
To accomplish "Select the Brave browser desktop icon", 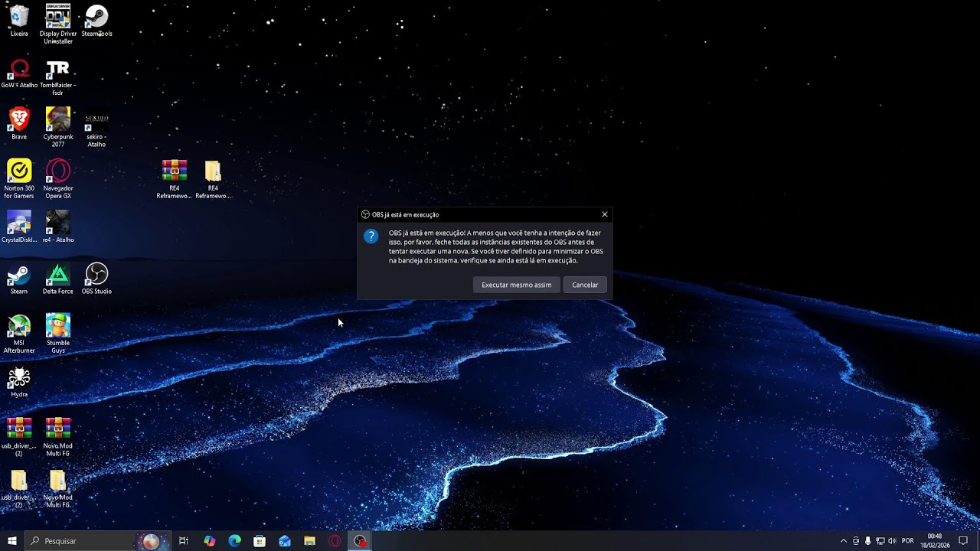I will coord(19,124).
